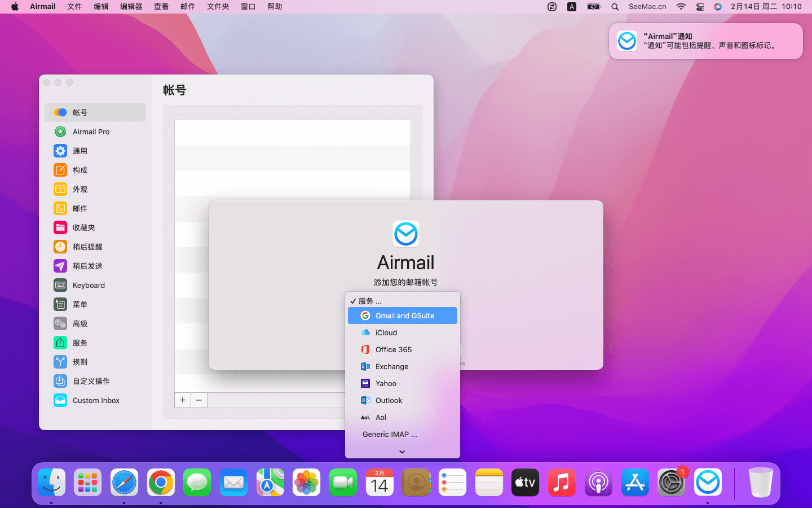Choose iCloud from the service list
This screenshot has width=812, height=508.
[x=386, y=332]
